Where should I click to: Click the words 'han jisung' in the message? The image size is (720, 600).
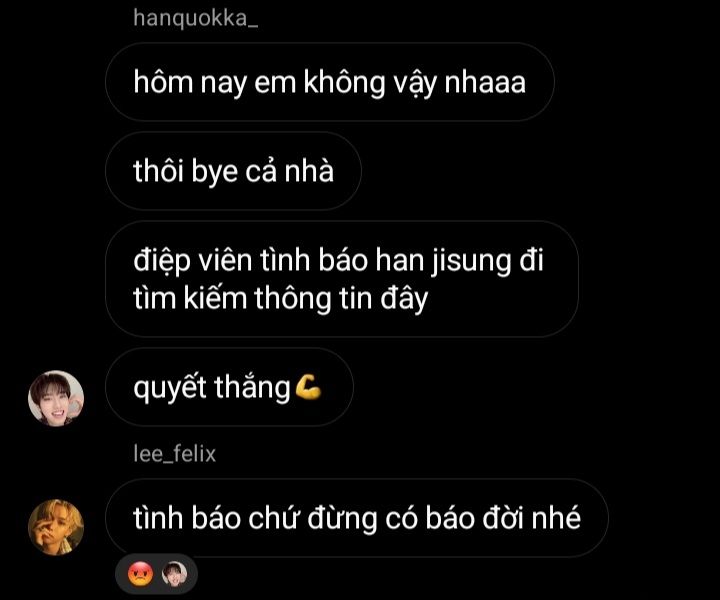tap(443, 261)
